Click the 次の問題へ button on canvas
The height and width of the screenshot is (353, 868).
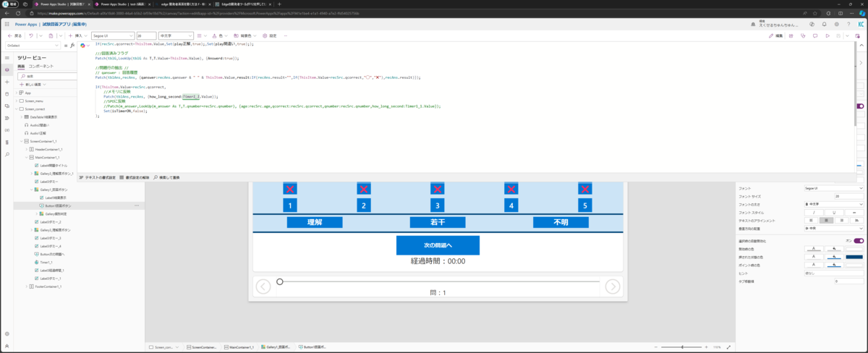[x=438, y=245]
